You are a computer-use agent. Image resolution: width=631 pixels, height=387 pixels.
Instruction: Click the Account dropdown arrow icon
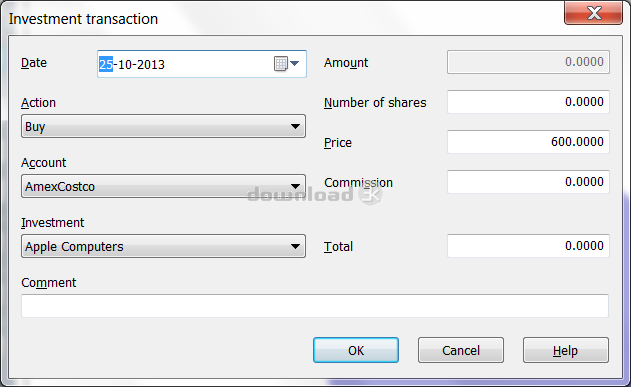(x=295, y=186)
